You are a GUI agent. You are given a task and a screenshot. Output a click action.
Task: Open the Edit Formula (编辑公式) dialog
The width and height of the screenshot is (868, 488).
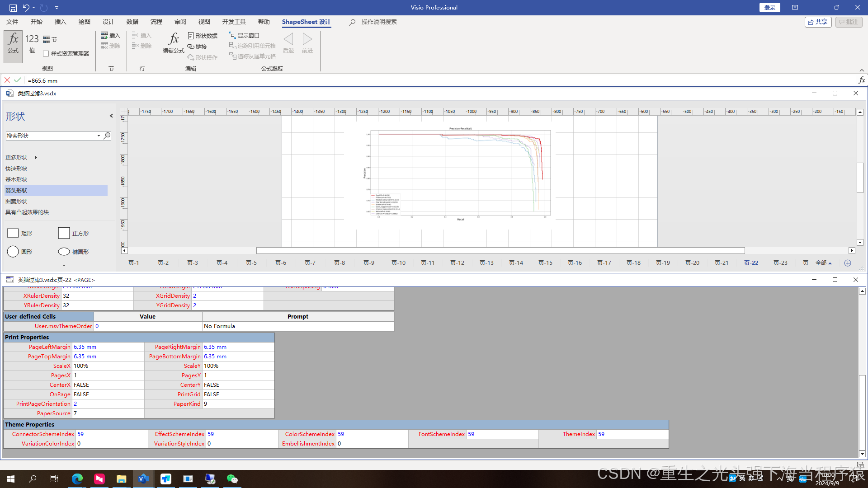click(174, 43)
